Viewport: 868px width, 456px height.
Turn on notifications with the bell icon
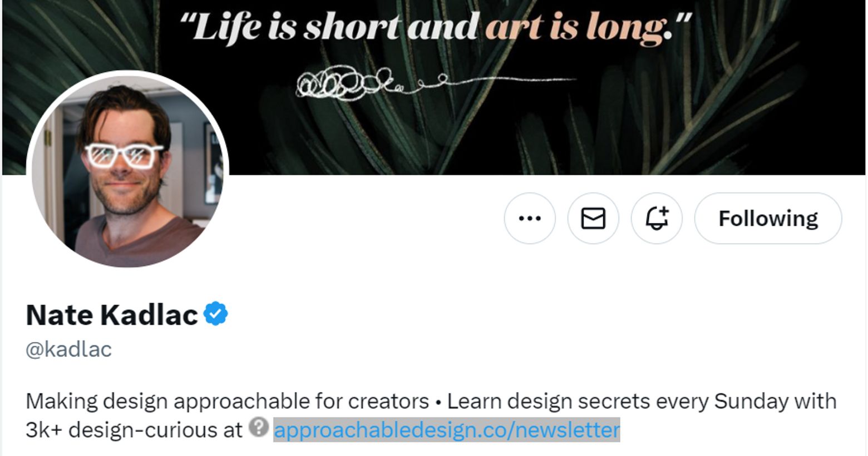(x=656, y=219)
